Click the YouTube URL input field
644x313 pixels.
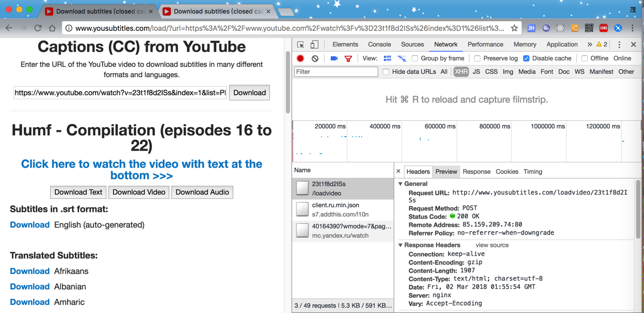[120, 93]
